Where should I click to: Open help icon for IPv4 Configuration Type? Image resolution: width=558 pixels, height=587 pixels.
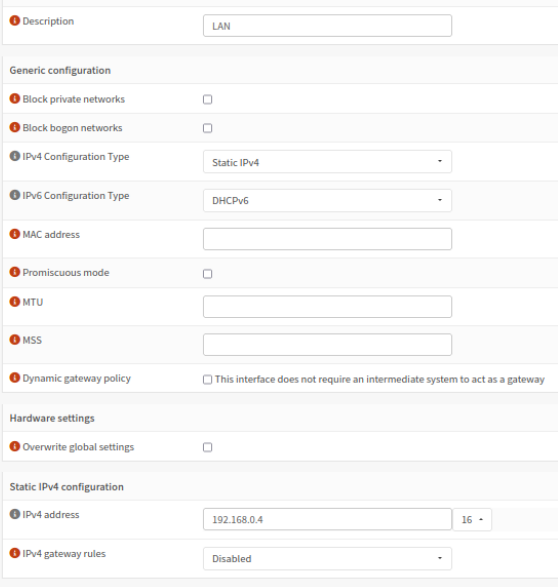(x=15, y=156)
